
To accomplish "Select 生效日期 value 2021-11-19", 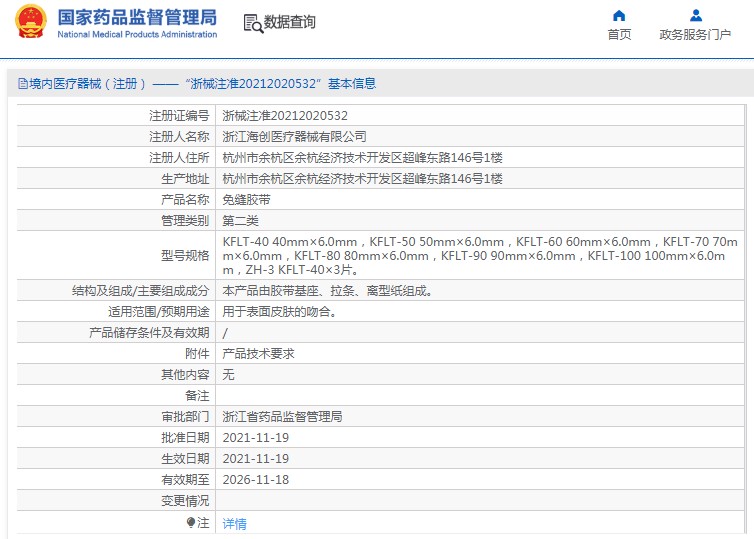I will (255, 459).
